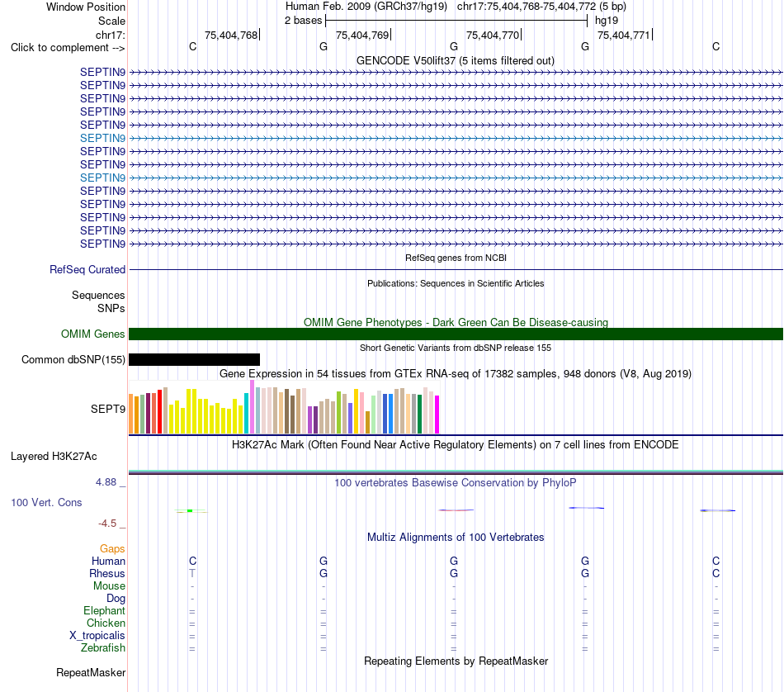This screenshot has width=784, height=692.
Task: Click the green PhyloP conservation mark
Action: coord(190,511)
